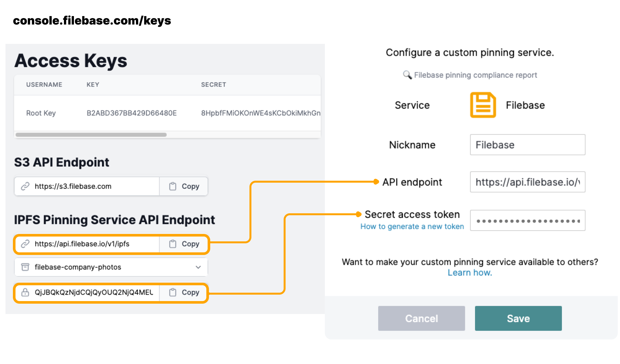Click the link icon in the S3 endpoint field
Screen dimensions: 620x364
pos(25,186)
